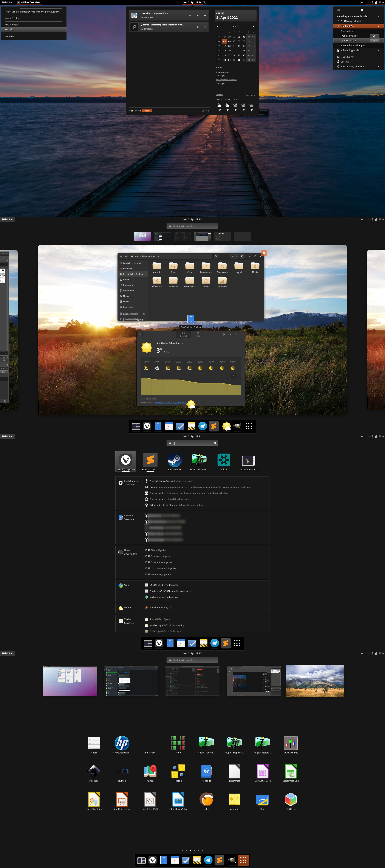Click Bluetooth-Einstellungen in the system menu
Screen dimensions: 385x868
point(352,46)
